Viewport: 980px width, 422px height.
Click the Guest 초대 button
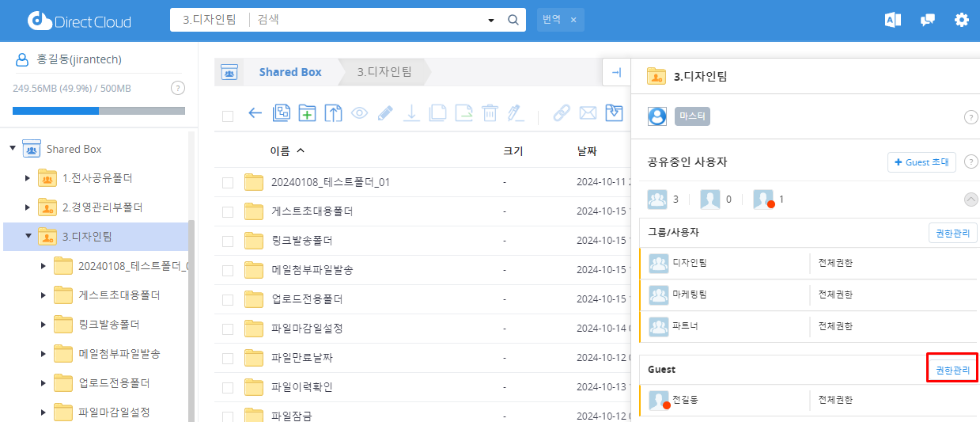[x=921, y=162]
